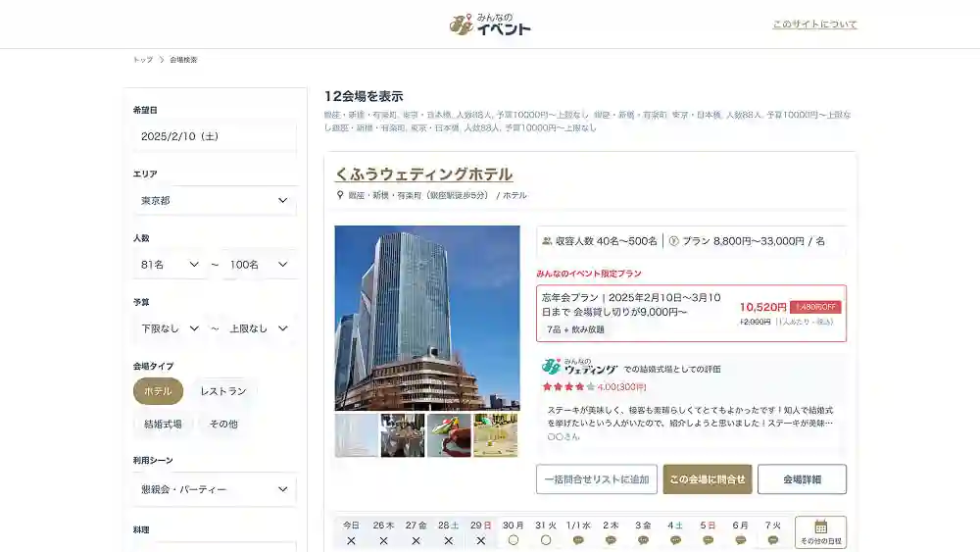This screenshot has height=552, width=980.
Task: Click the 12会場を表示 heading
Action: 364,96
